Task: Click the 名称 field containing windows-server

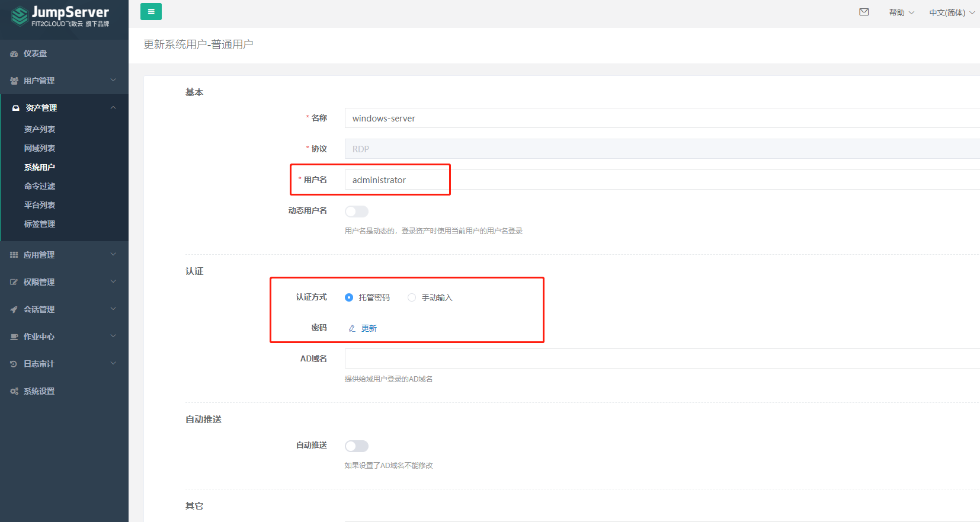Action: tap(662, 118)
